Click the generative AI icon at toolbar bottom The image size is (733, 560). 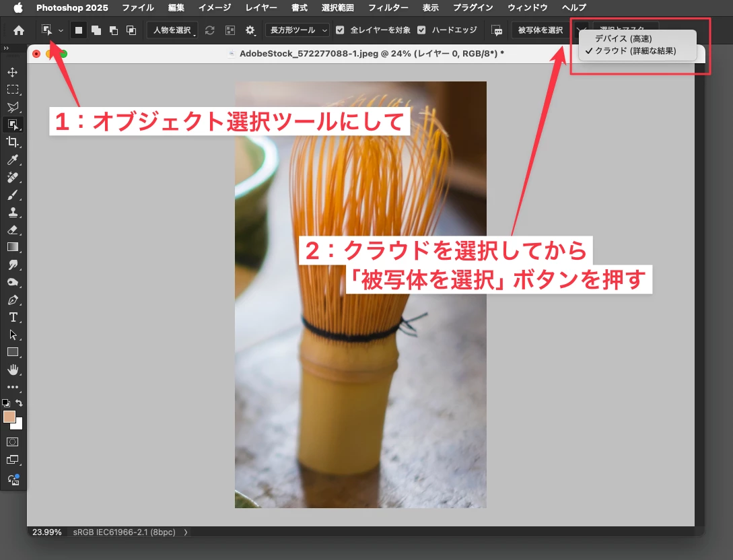click(13, 480)
